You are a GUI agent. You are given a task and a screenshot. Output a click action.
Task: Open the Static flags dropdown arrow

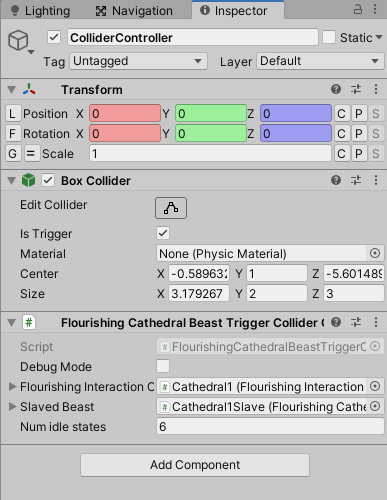[379, 37]
